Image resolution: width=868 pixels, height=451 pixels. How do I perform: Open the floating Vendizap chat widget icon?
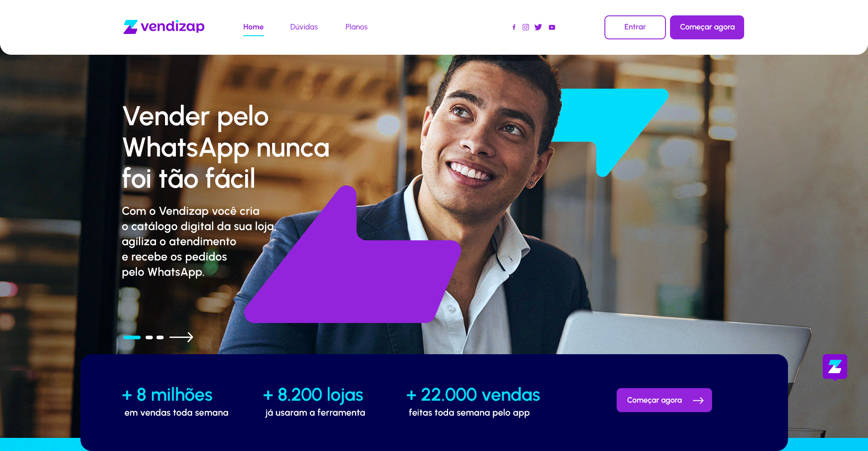tap(835, 367)
